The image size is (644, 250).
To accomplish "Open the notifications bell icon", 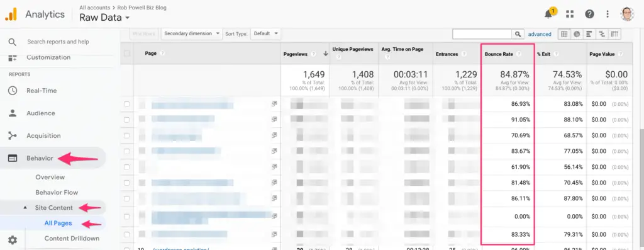I will (x=548, y=14).
